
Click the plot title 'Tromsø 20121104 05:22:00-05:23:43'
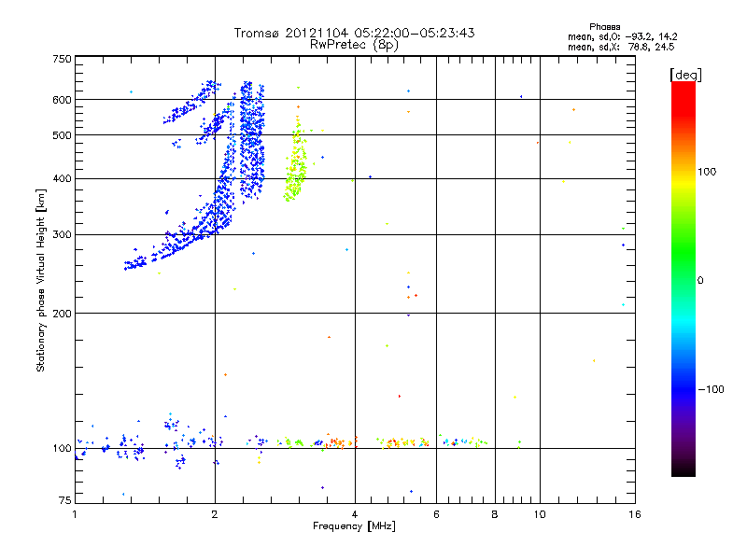(354, 33)
